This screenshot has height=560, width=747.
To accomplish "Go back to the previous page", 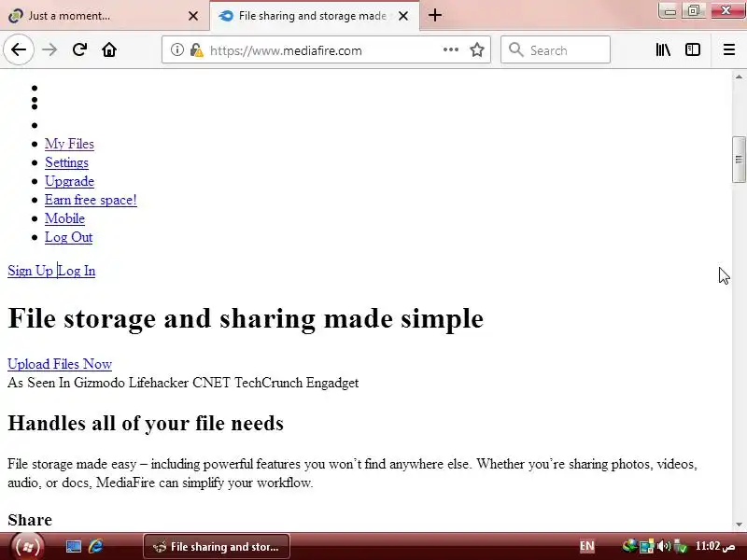I will (x=19, y=49).
